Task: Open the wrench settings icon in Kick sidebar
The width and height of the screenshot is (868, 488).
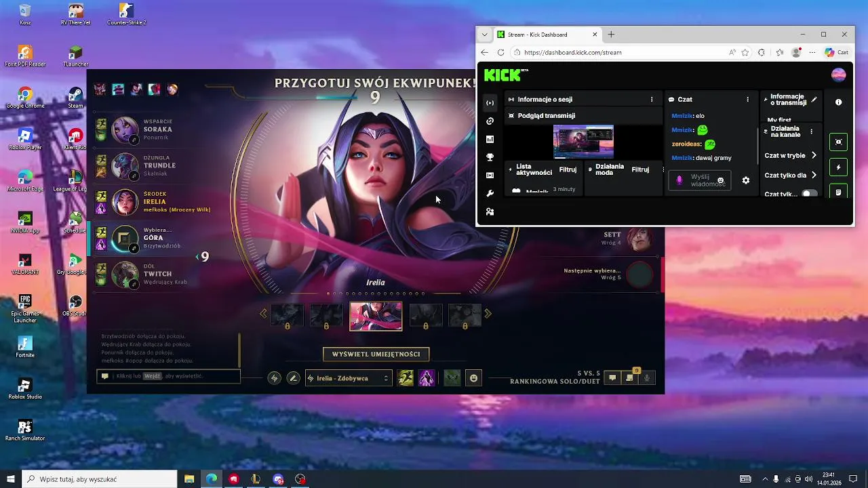Action: (490, 194)
